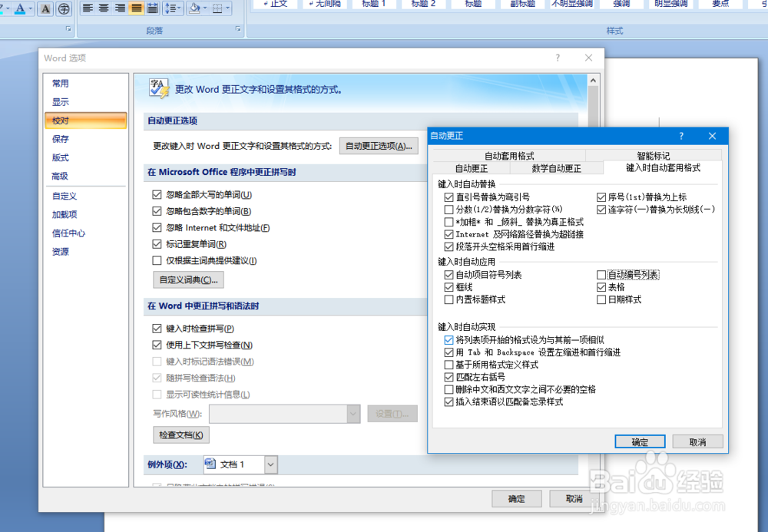Screen dimensions: 768x532
Task: Click the 自动更正选项(A)... button
Action: point(379,146)
